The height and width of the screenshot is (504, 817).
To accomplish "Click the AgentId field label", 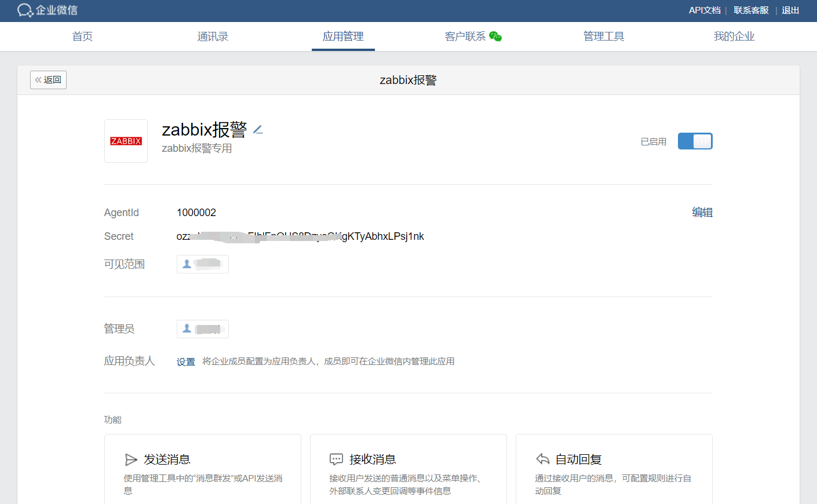I will pos(122,213).
